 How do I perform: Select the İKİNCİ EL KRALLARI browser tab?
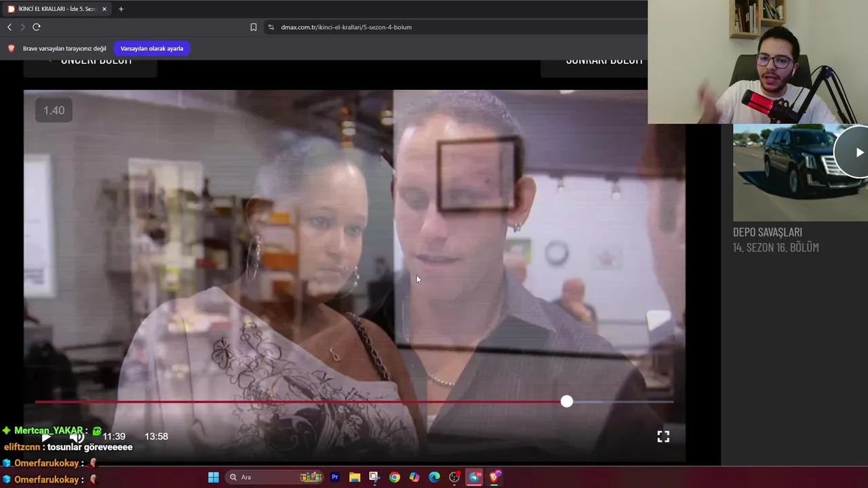[57, 9]
